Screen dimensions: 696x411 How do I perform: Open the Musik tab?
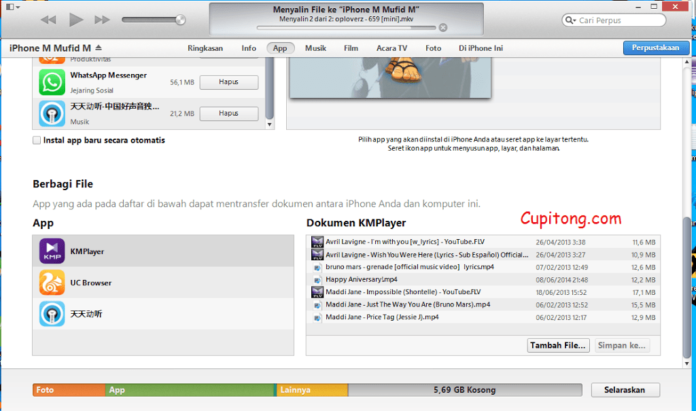click(x=316, y=48)
